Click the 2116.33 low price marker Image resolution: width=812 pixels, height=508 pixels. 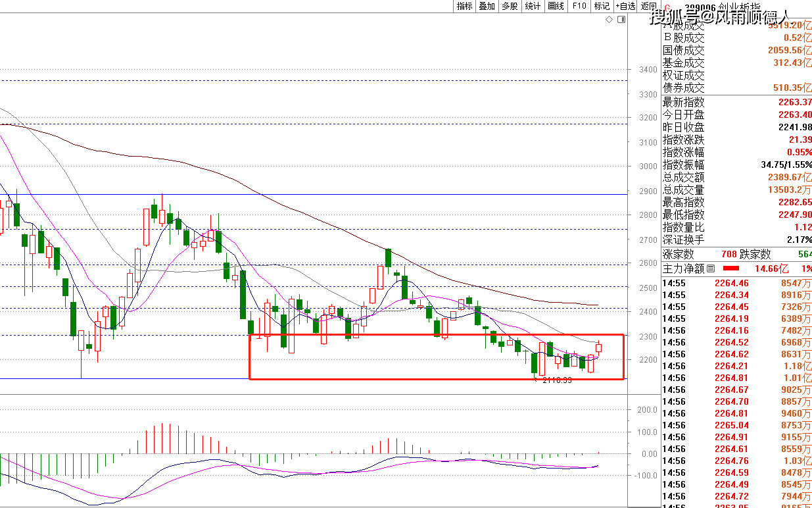(557, 380)
